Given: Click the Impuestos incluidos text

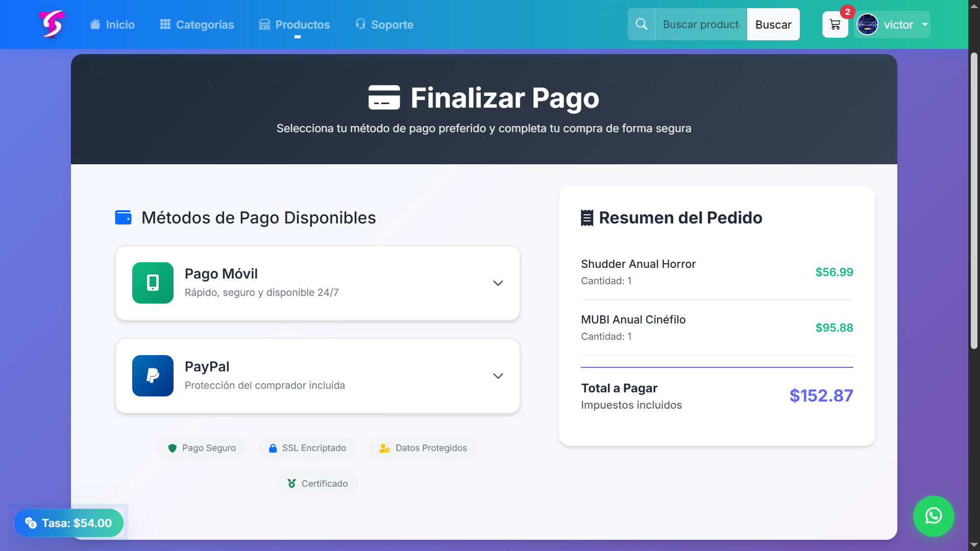Looking at the screenshot, I should point(631,405).
